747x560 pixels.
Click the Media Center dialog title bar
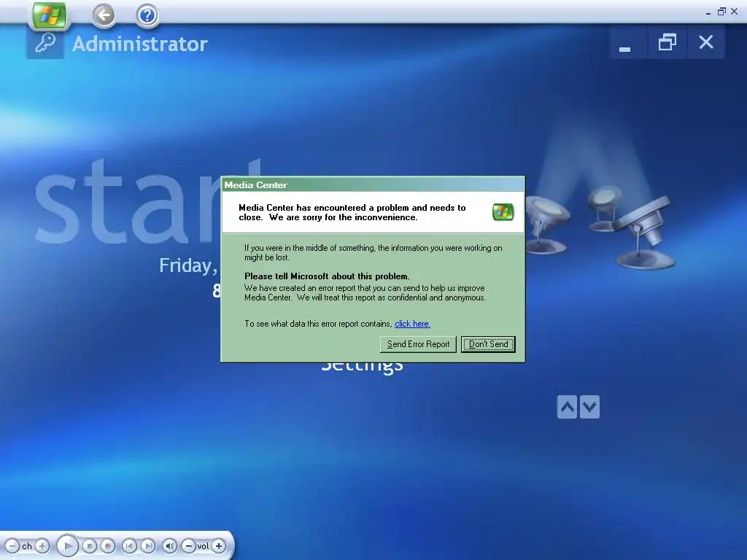373,184
